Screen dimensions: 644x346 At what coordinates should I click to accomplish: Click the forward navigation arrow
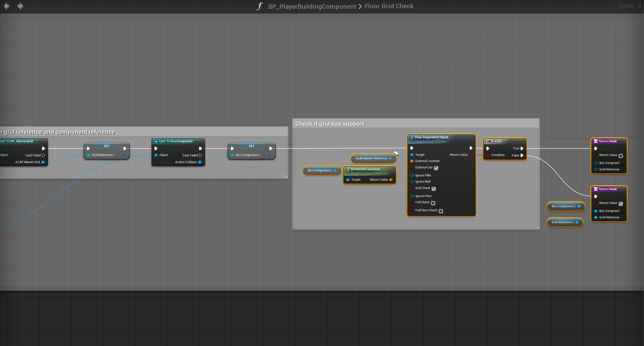pyautogui.click(x=20, y=6)
